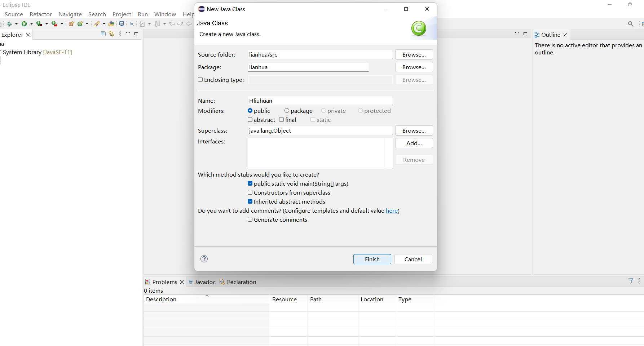Click the Previous Annotation icon
The image size is (644, 346).
pos(157,24)
